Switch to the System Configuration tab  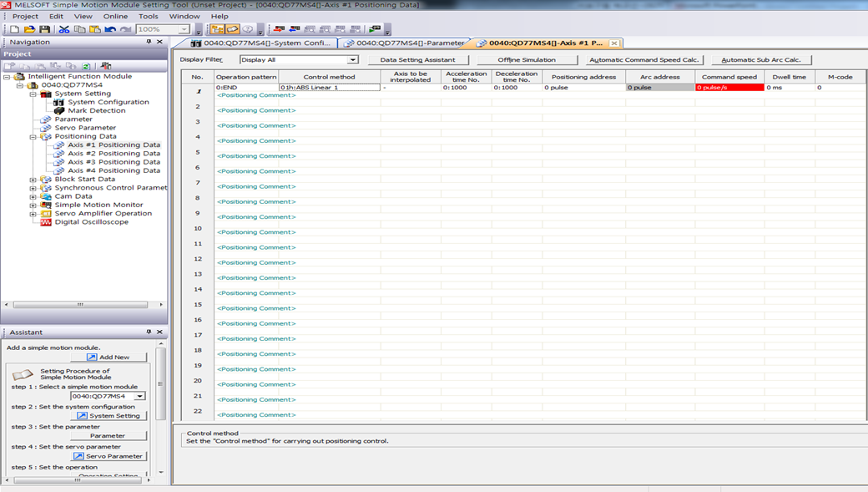[x=260, y=43]
